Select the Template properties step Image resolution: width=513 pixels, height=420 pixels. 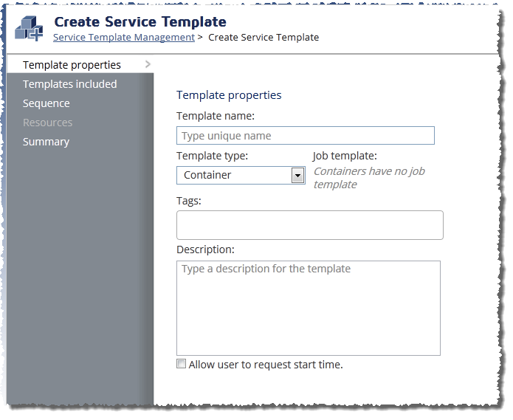[72, 65]
